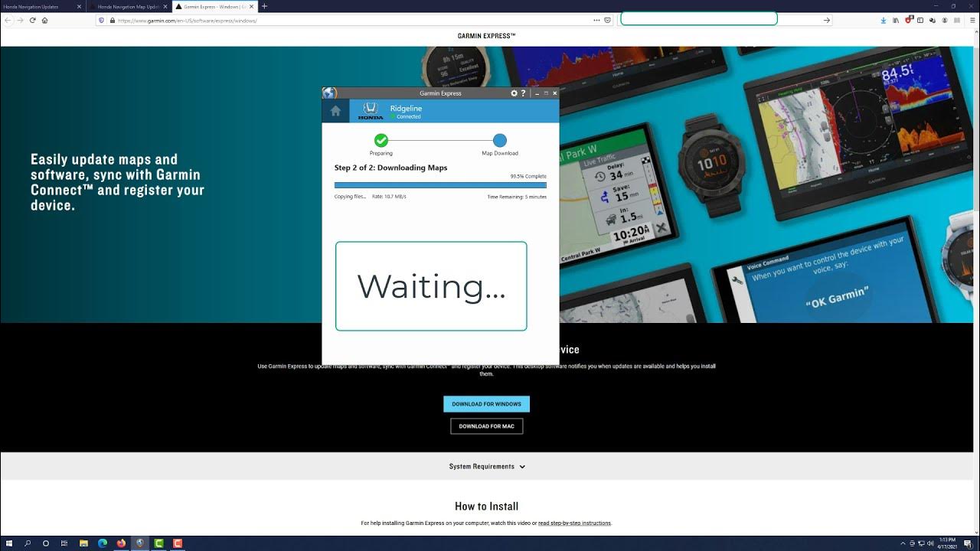Open Firefox tracking protection shield
The height and width of the screenshot is (551, 980).
point(101,21)
